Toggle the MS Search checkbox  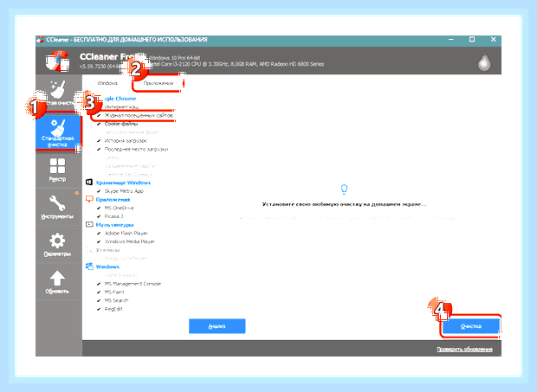(99, 300)
